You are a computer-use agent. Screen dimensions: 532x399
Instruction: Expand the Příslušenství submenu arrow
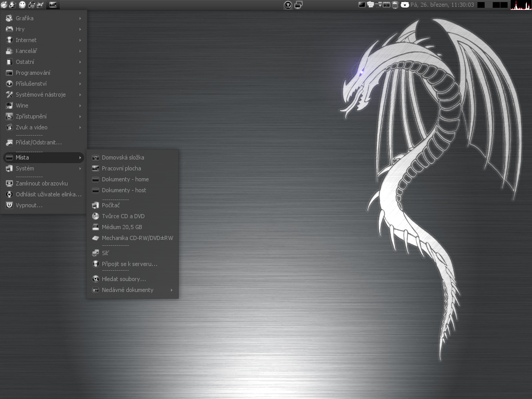[x=80, y=84]
